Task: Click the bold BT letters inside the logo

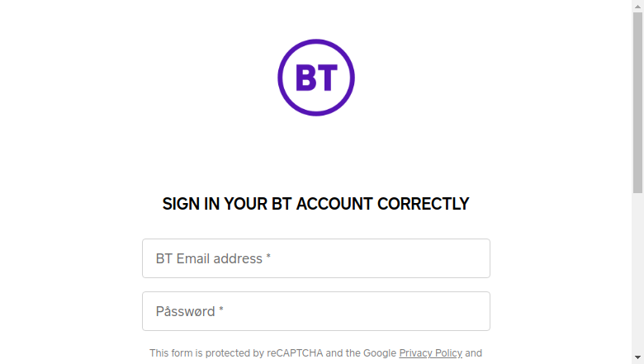Action: 316,78
